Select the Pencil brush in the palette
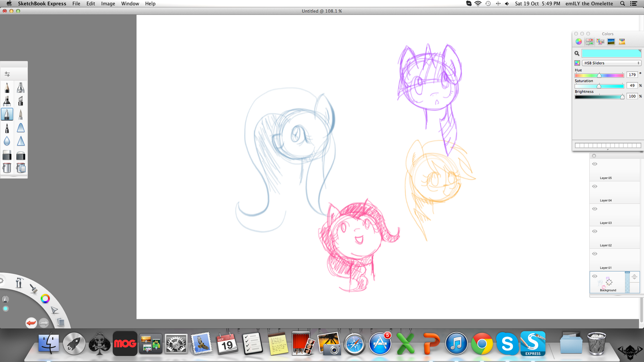The image size is (644, 362). click(7, 87)
